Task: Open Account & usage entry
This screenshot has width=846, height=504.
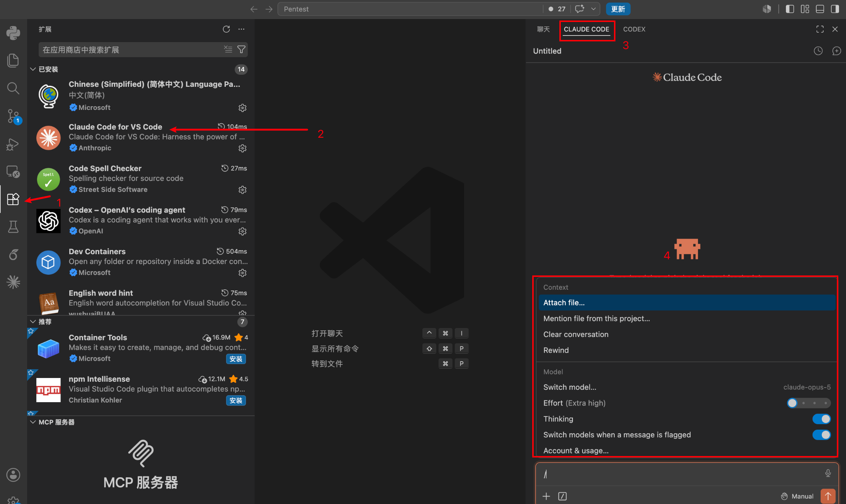Action: pos(687,451)
